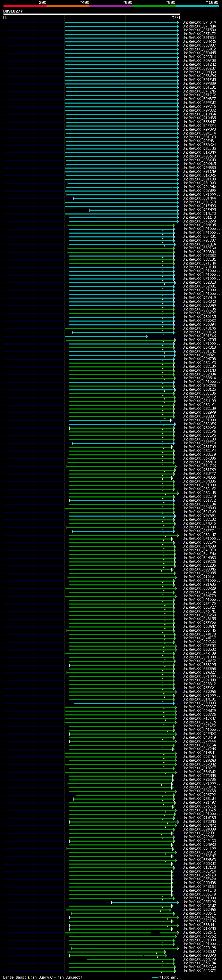The image size is (222, 980).
Task: Open hit UniRef100_Q9ZNS1
Action: click(x=199, y=141)
